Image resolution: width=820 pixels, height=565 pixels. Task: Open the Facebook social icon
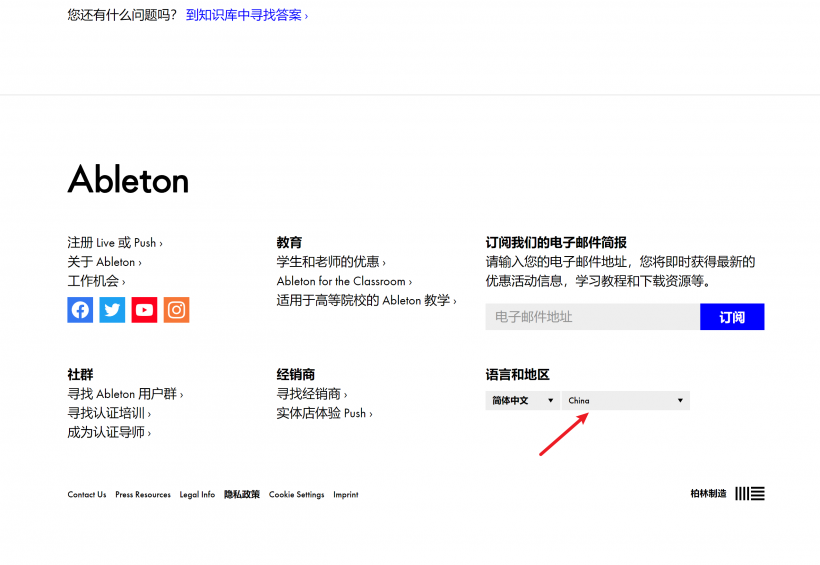tap(80, 310)
